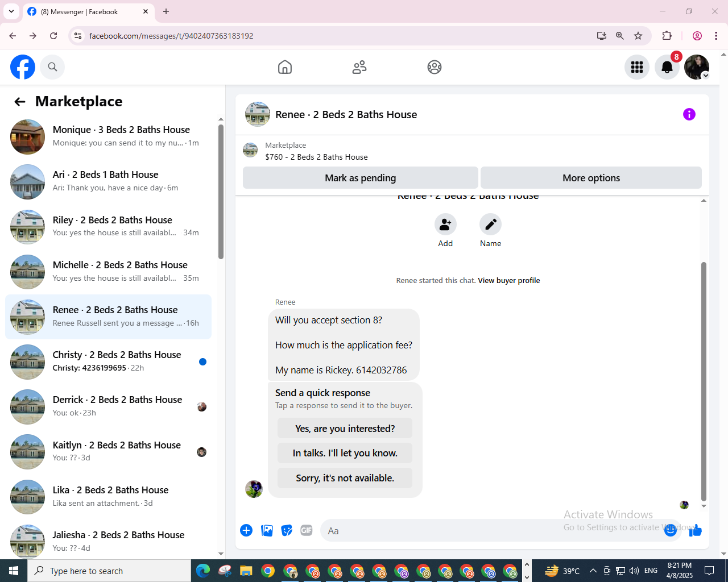Click Mark as pending button

pyautogui.click(x=360, y=178)
